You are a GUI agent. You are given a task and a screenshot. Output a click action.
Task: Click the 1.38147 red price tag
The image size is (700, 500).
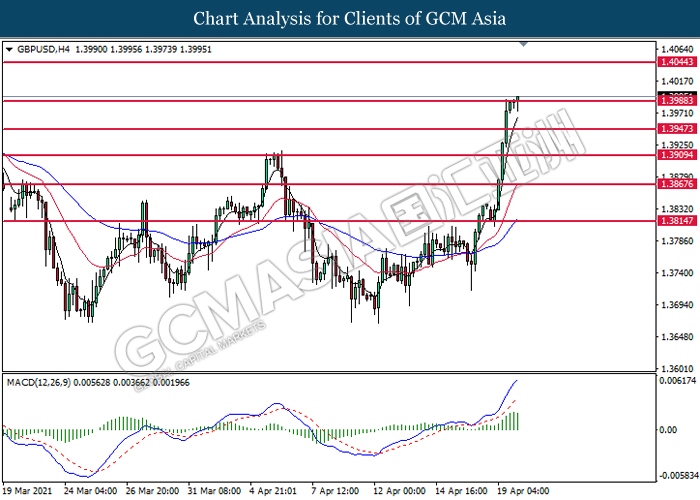click(676, 221)
